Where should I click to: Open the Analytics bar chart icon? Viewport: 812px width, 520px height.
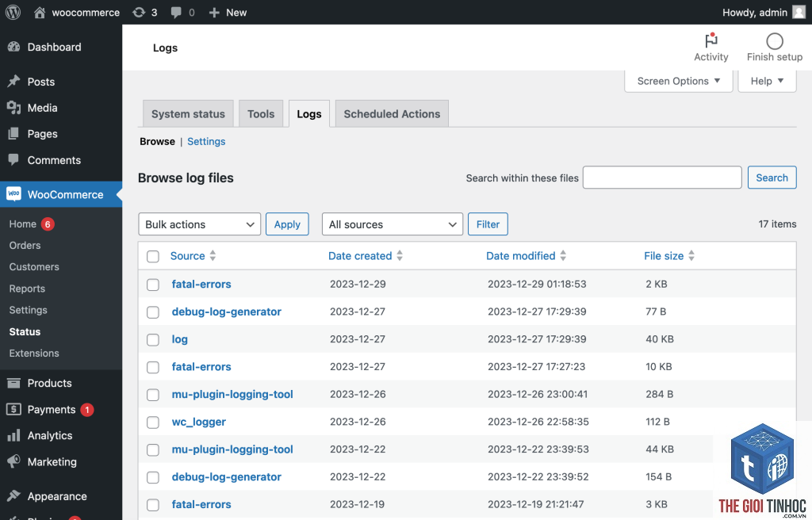[13, 435]
